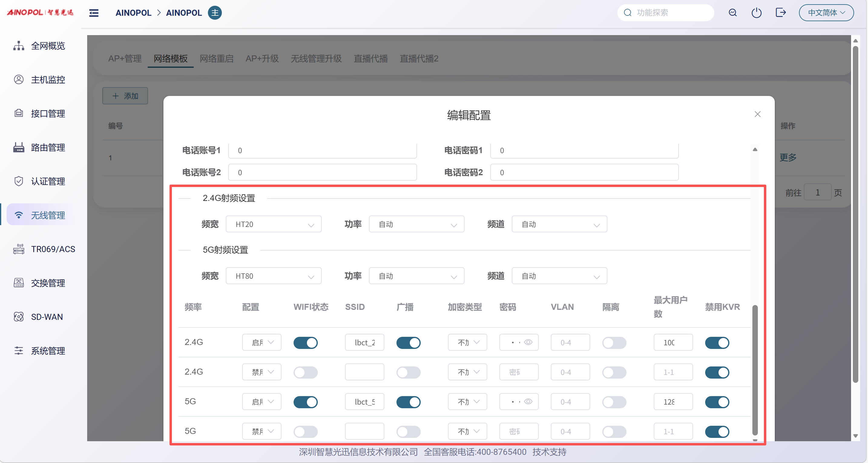The width and height of the screenshot is (868, 463).
Task: Toggle 禁用KVR switch on second 2.4G row
Action: point(717,372)
